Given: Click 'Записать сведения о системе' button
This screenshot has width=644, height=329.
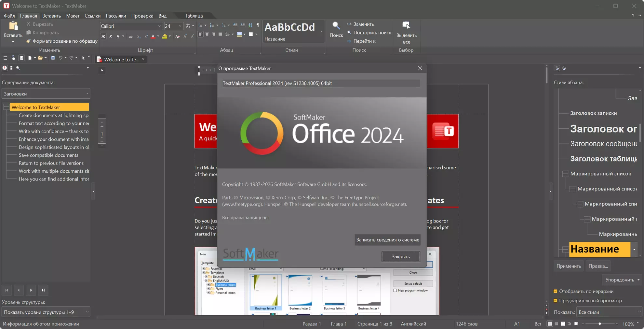Looking at the screenshot, I should click(387, 240).
